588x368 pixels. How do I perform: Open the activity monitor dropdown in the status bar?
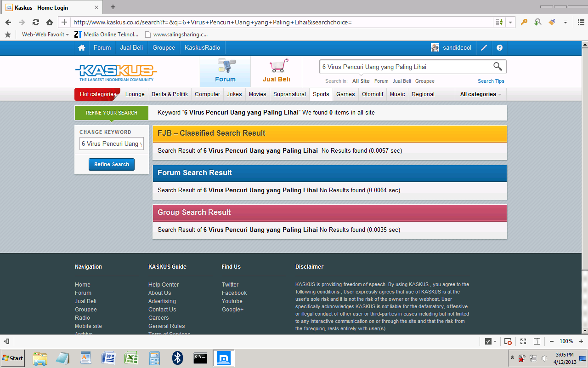click(491, 341)
